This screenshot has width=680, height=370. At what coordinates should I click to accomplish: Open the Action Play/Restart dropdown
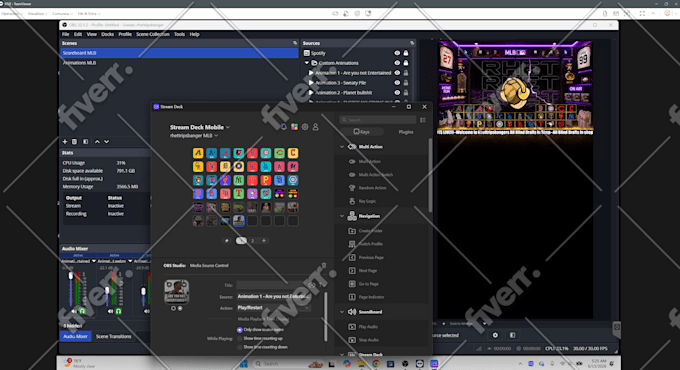(x=274, y=308)
